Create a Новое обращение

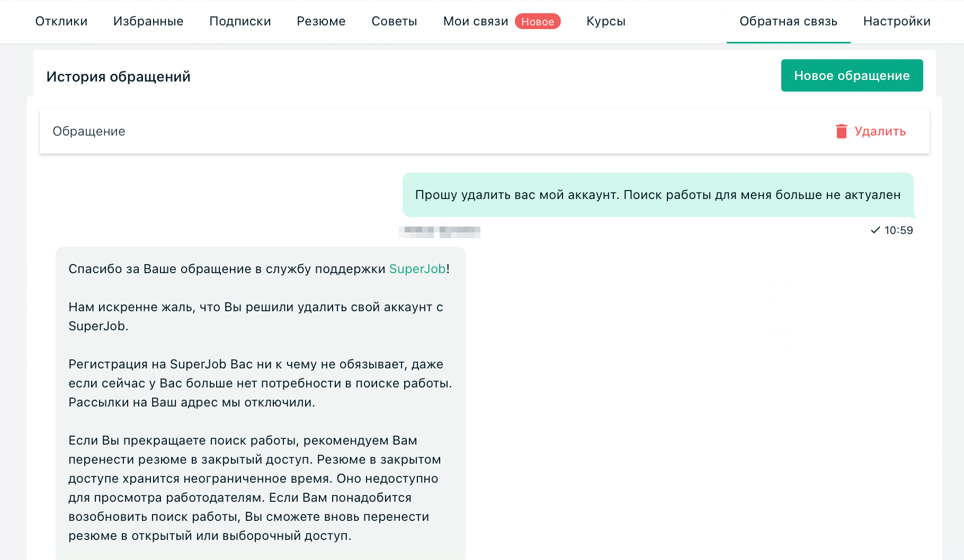coord(852,76)
